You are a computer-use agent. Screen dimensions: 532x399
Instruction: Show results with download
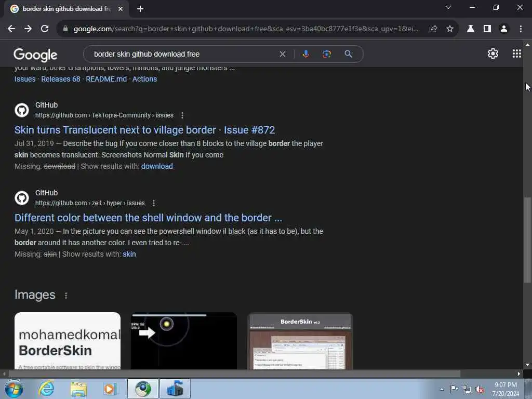click(x=157, y=166)
